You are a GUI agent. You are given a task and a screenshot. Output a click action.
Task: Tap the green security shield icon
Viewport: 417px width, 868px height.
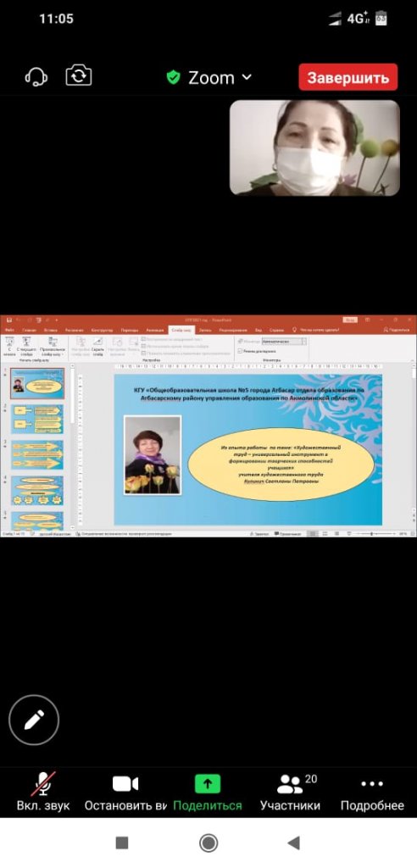tap(174, 77)
